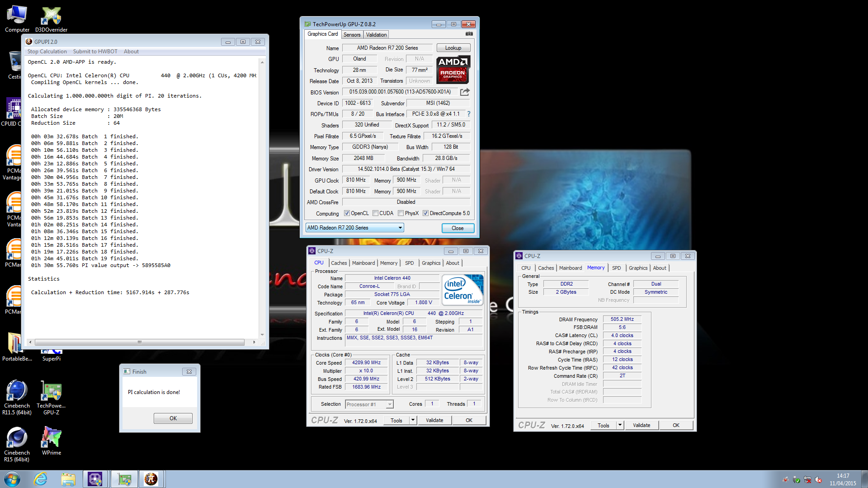Screen dimensions: 868x488
Task: Click OK in the Finish dialog
Action: coord(173,418)
